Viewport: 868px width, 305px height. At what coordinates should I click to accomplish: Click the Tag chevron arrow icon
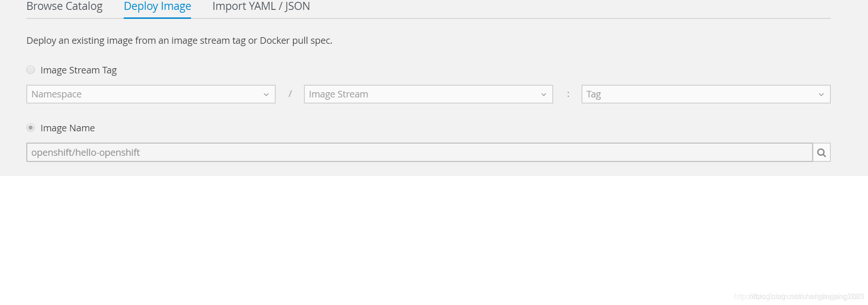point(821,95)
